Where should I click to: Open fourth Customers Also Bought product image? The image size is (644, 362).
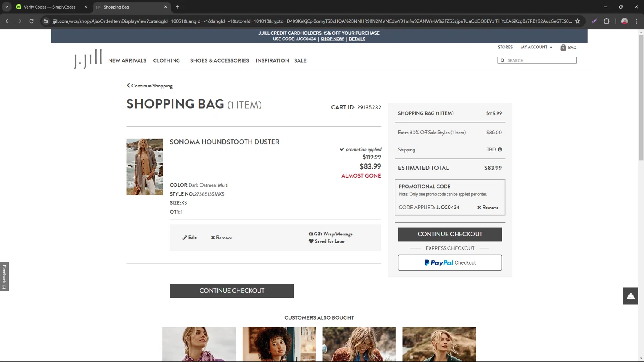coord(439,344)
